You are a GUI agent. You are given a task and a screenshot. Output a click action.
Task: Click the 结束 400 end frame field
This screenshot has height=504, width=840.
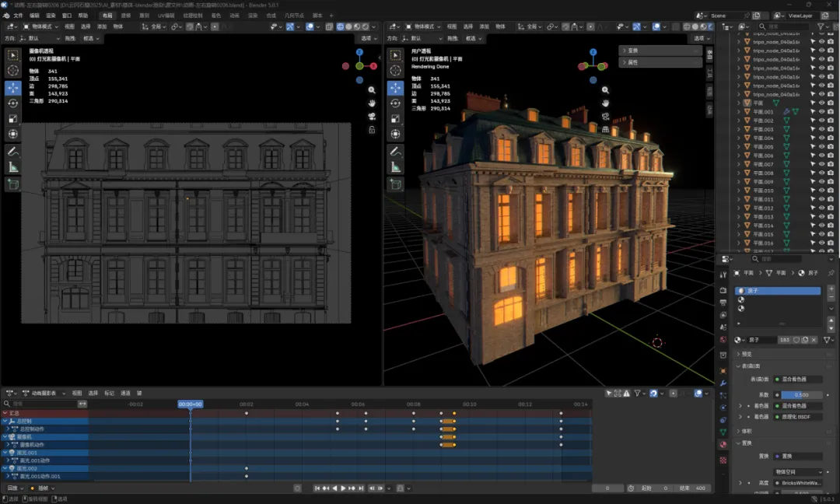click(694, 488)
